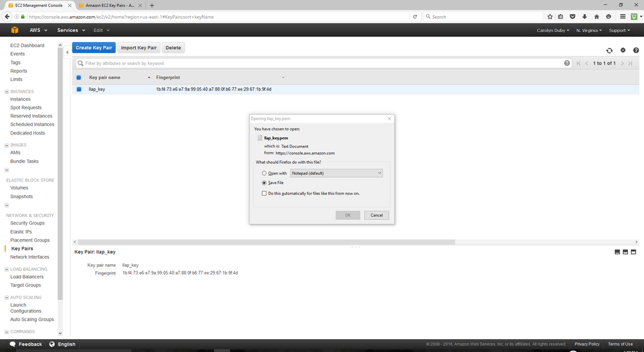This screenshot has width=644, height=352.
Task: Click the Firefox home icon
Action: (x=596, y=17)
